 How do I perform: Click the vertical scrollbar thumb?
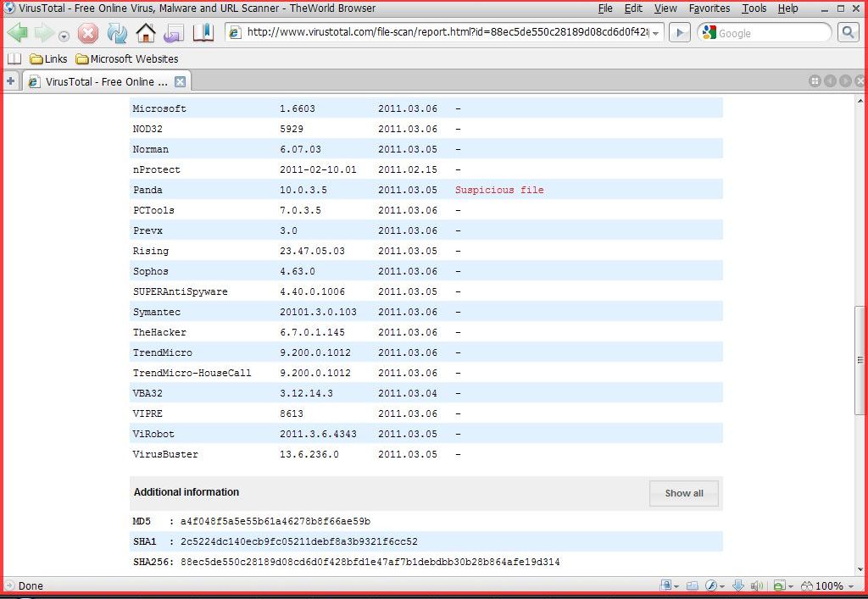pos(860,360)
